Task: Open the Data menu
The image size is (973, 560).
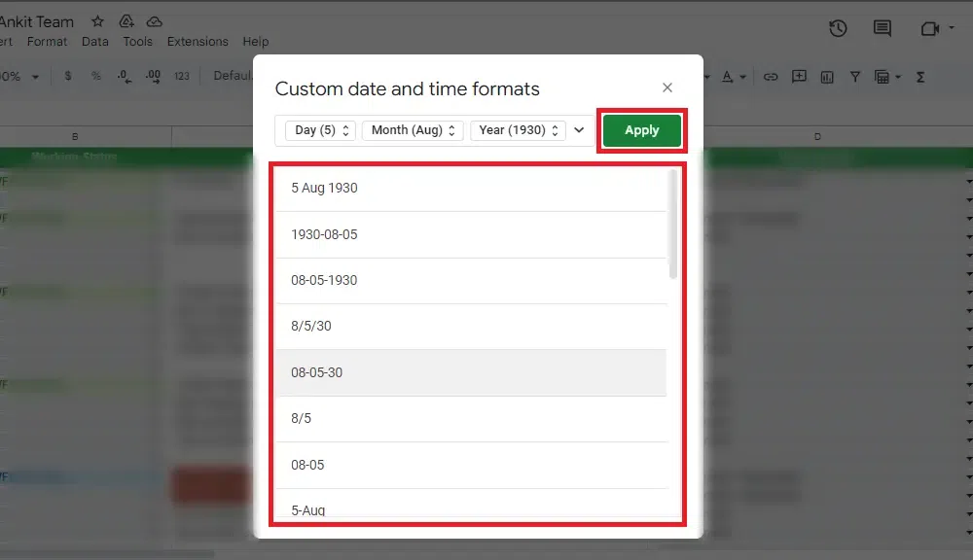Action: click(95, 42)
